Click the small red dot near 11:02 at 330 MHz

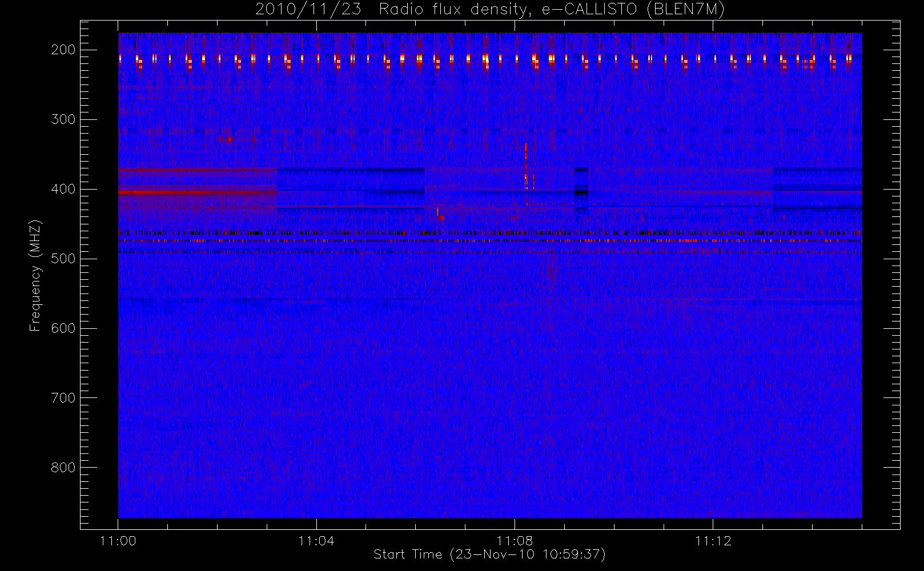230,139
